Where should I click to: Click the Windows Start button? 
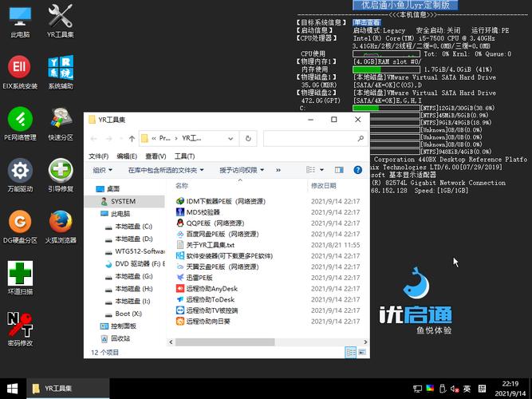pos(12,389)
